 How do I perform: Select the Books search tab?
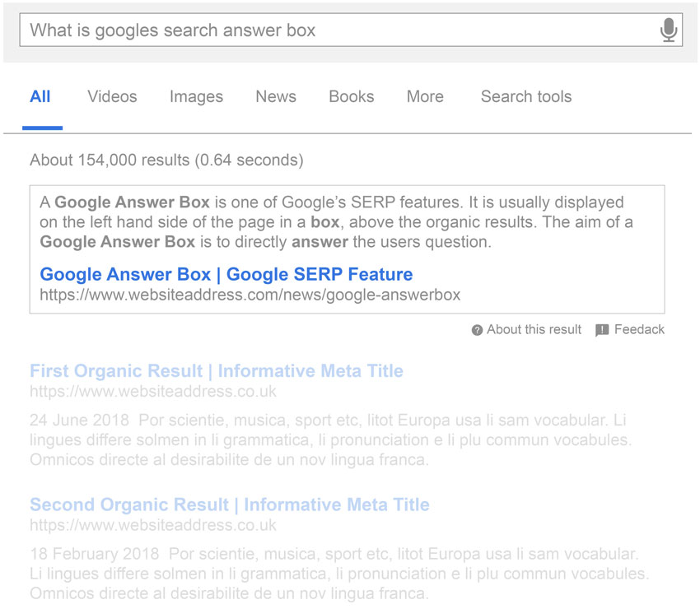coord(351,96)
